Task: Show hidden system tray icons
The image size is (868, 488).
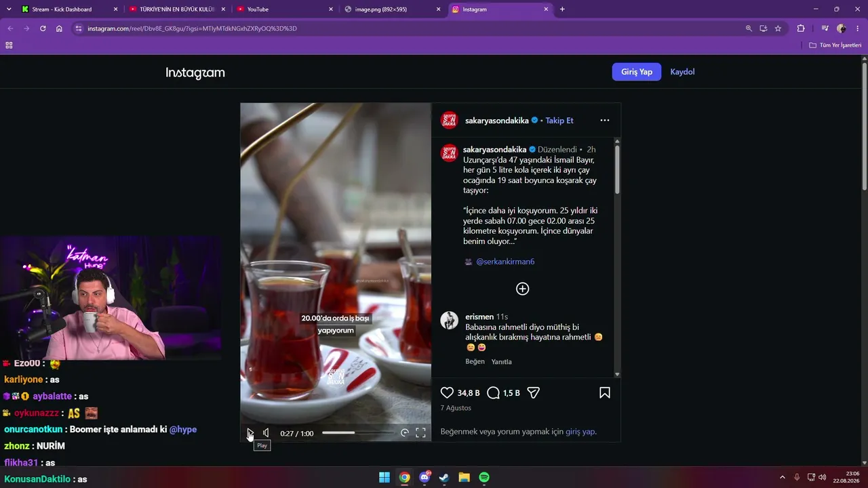Action: coord(782,477)
